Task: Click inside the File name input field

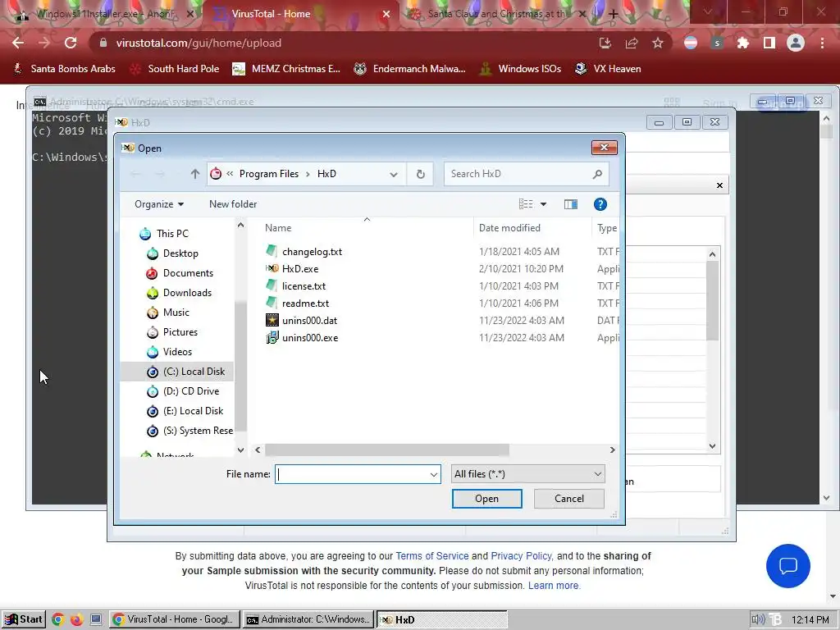Action: tap(358, 474)
